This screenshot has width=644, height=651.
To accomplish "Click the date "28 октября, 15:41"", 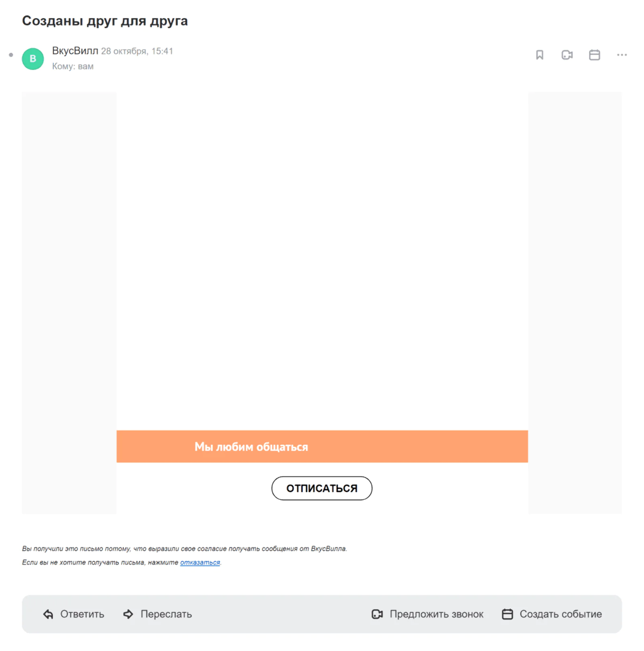I will 137,51.
